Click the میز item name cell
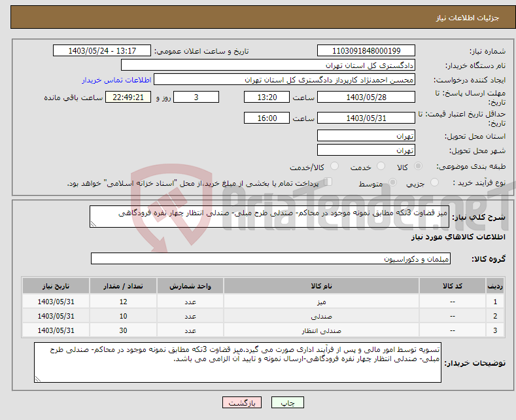Viewport: 516px width, 420px height. pyautogui.click(x=321, y=302)
